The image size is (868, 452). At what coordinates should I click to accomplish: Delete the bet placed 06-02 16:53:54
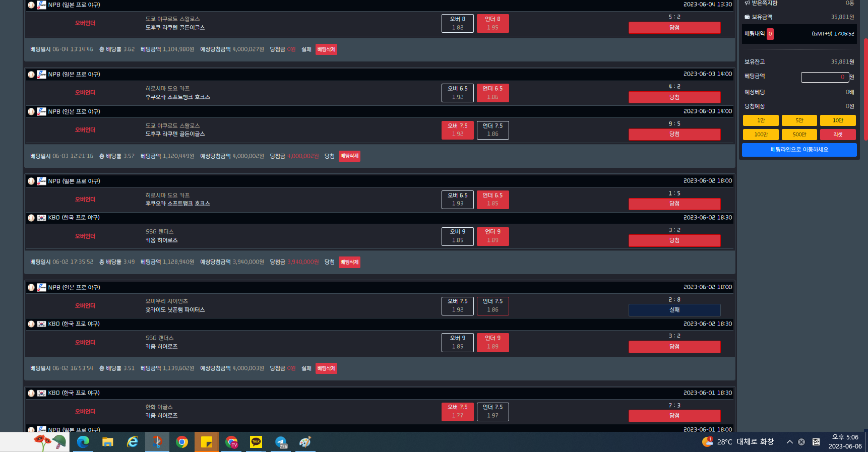tap(326, 368)
